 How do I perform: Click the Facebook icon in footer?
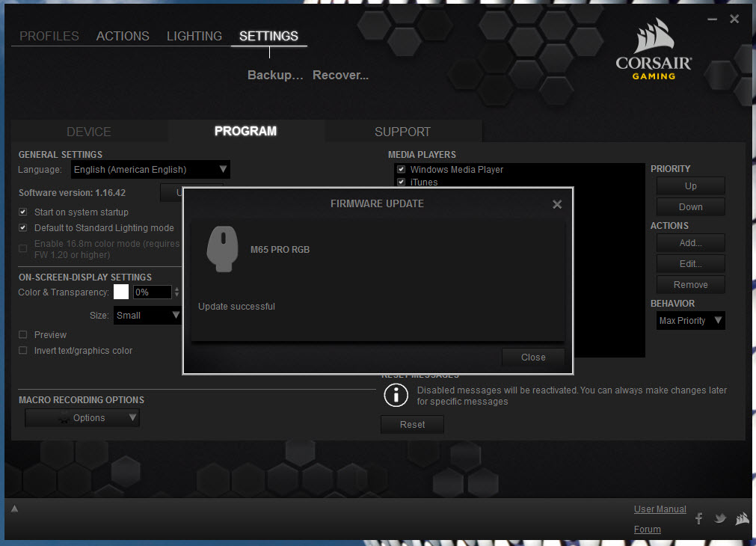(699, 518)
